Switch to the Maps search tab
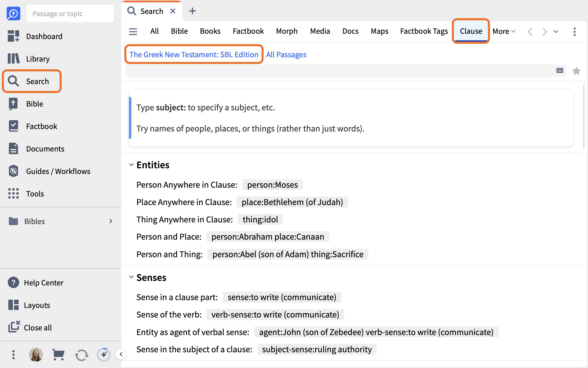 coord(379,31)
